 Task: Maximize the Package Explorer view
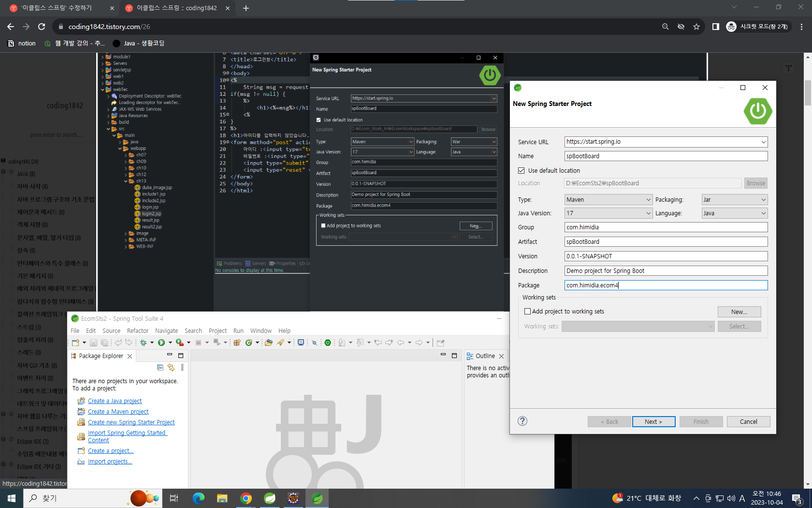181,355
